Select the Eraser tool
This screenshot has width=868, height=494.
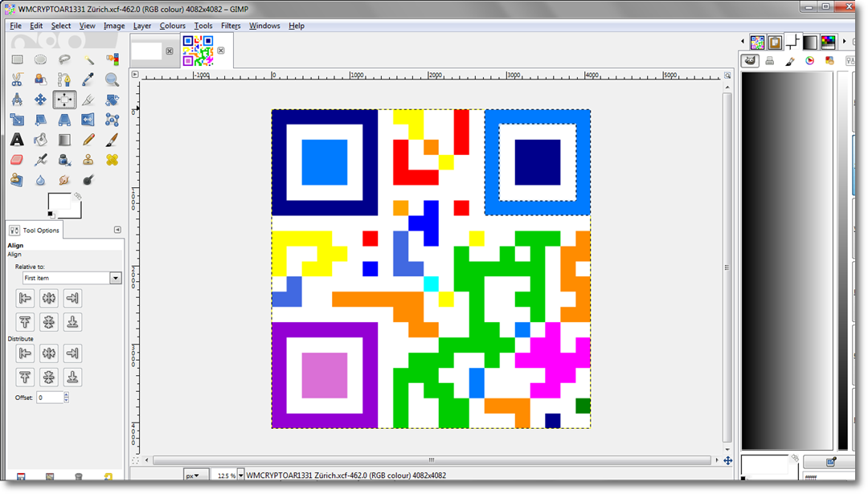point(17,160)
